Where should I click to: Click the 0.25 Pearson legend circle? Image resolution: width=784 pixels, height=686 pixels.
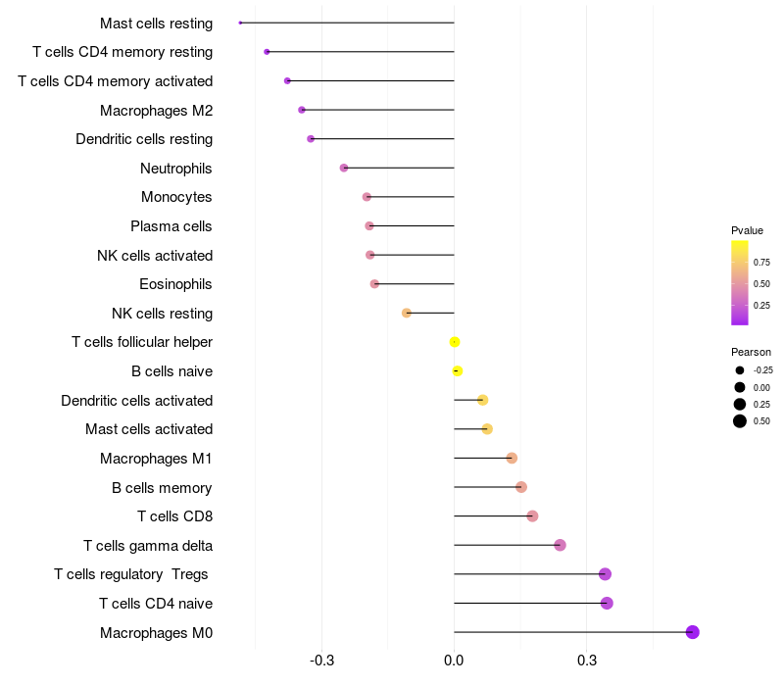[x=740, y=404]
